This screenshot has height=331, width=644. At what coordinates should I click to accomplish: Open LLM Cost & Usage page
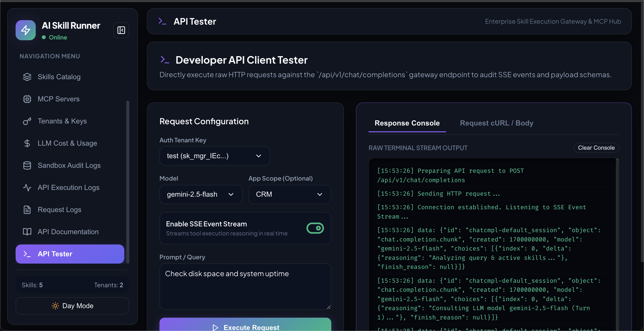click(x=70, y=143)
